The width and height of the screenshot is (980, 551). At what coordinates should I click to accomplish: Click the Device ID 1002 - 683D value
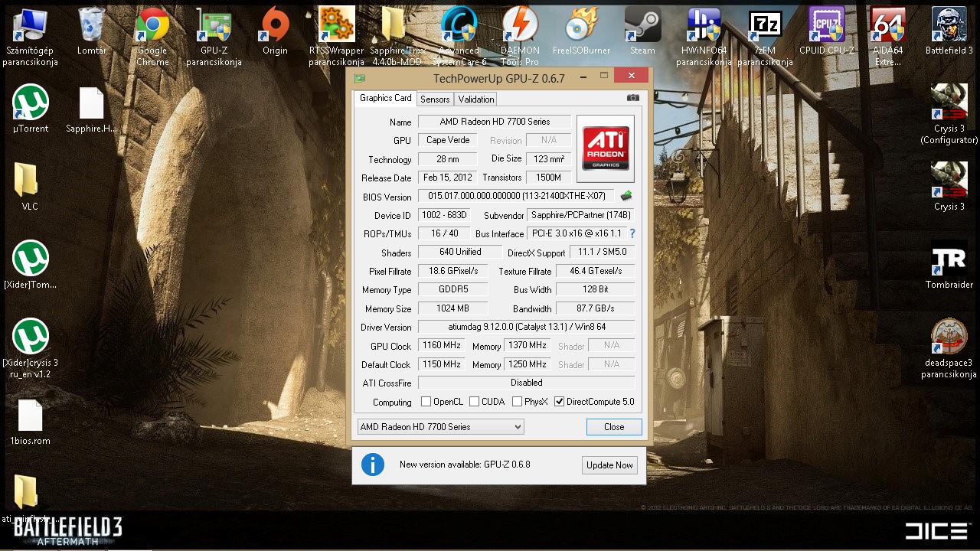pyautogui.click(x=444, y=215)
